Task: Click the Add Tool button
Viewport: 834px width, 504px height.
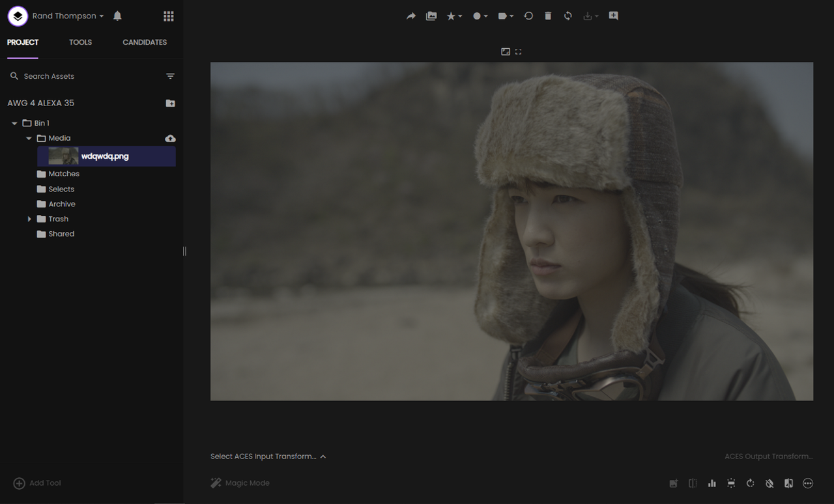Action: coord(38,483)
